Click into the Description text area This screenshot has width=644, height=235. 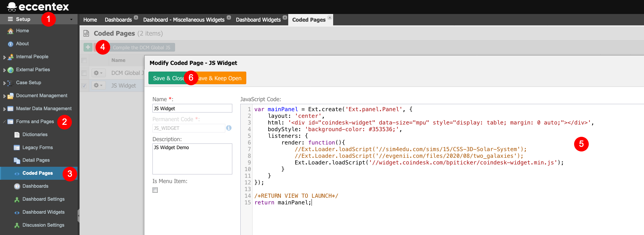tap(192, 159)
